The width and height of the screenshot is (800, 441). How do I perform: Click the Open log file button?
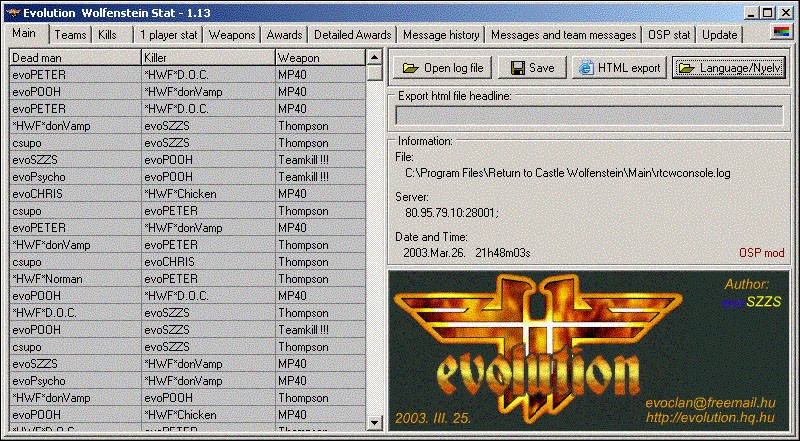click(442, 68)
